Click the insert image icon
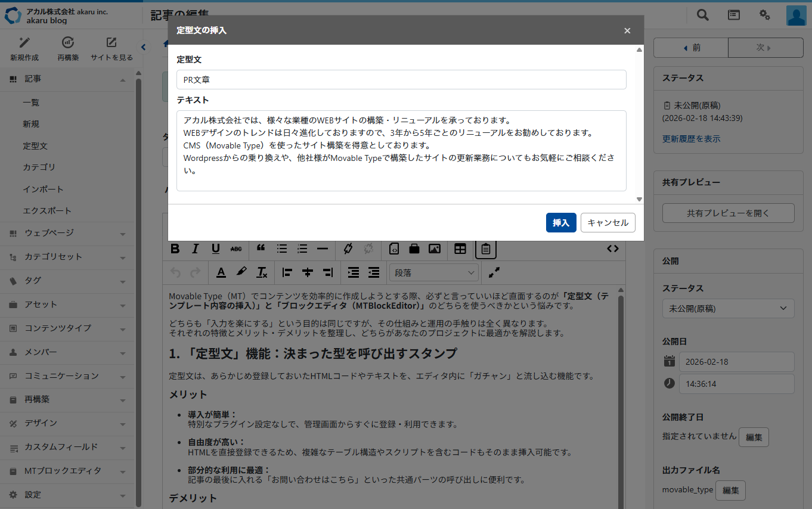Screen dimensions: 812x509 (x=435, y=249)
